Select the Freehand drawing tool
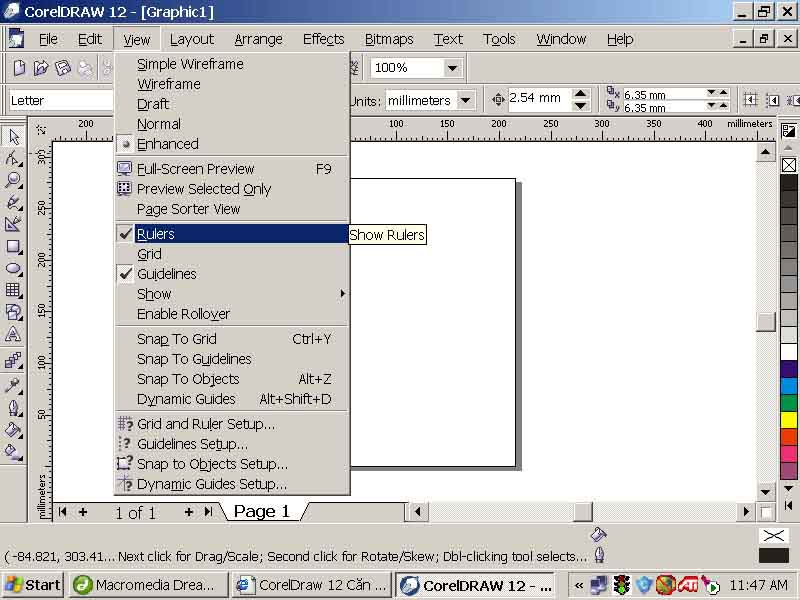Viewport: 800px width, 600px height. [x=13, y=203]
